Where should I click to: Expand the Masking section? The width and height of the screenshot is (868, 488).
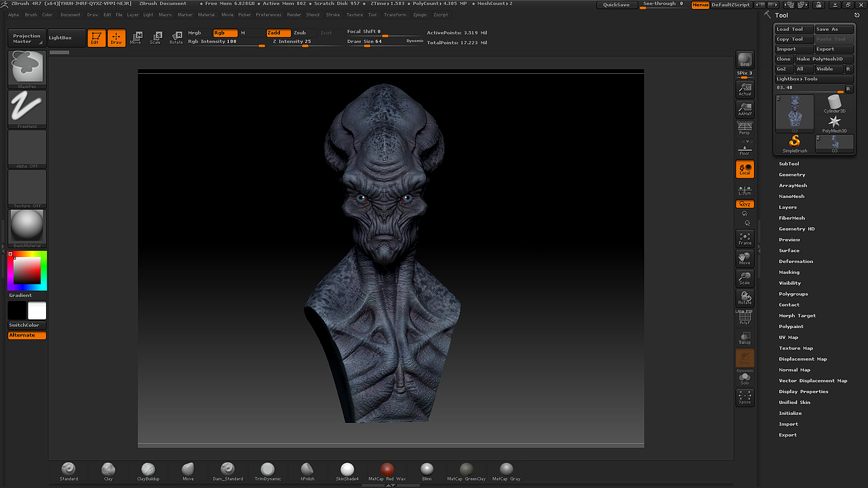789,272
